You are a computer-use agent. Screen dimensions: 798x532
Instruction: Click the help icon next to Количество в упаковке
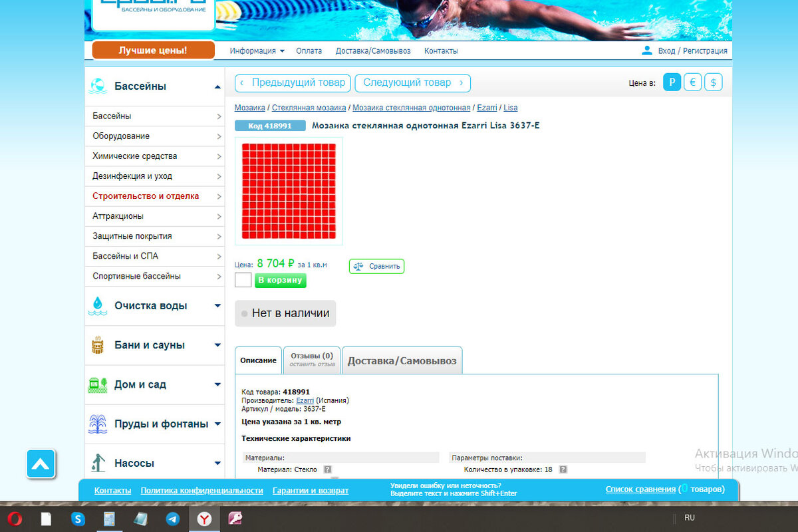pos(563,469)
